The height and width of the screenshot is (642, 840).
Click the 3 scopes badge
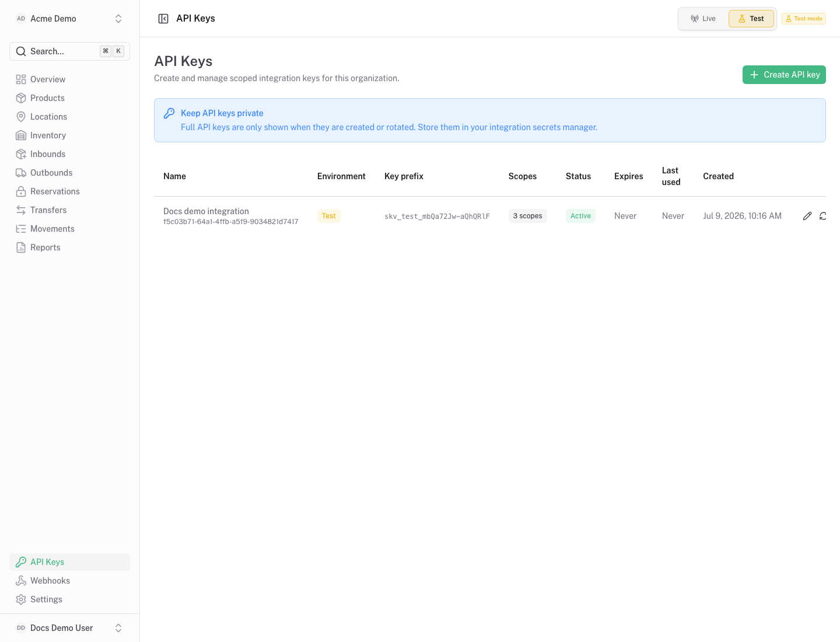tap(527, 216)
